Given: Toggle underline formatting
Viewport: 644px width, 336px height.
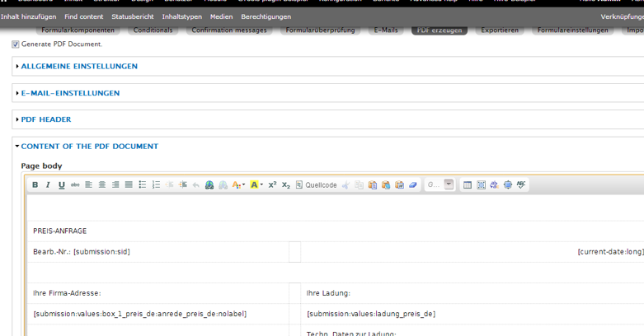Looking at the screenshot, I should pos(61,185).
